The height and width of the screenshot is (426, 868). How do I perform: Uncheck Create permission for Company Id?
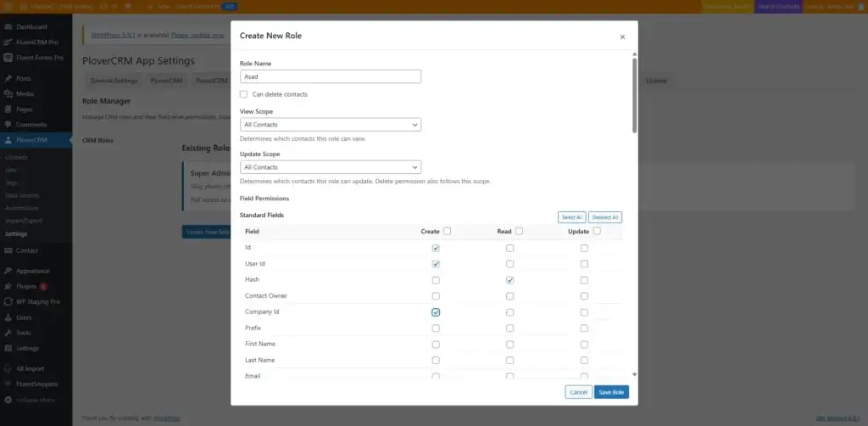point(436,312)
